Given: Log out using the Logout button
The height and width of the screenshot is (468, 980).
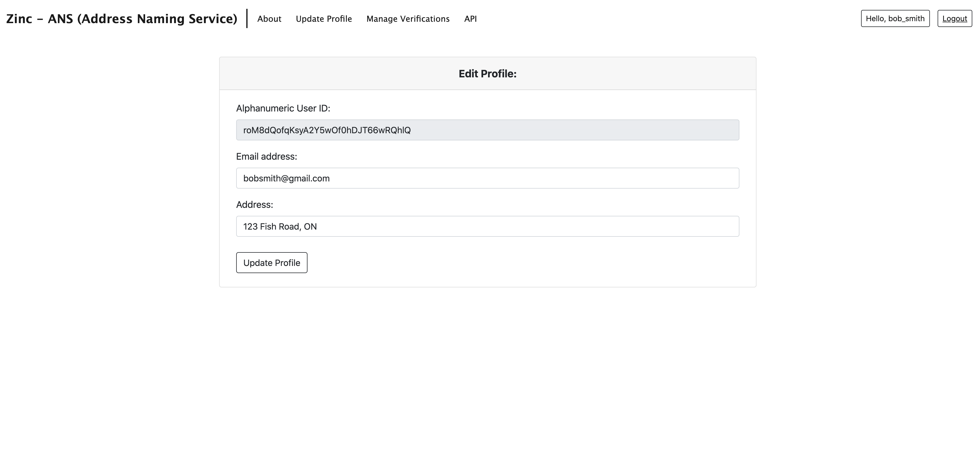Looking at the screenshot, I should point(954,19).
